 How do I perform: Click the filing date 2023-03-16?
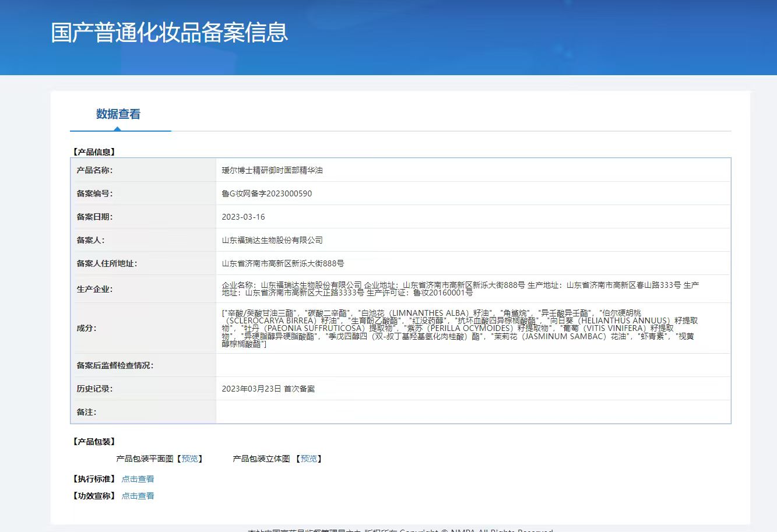(x=243, y=217)
